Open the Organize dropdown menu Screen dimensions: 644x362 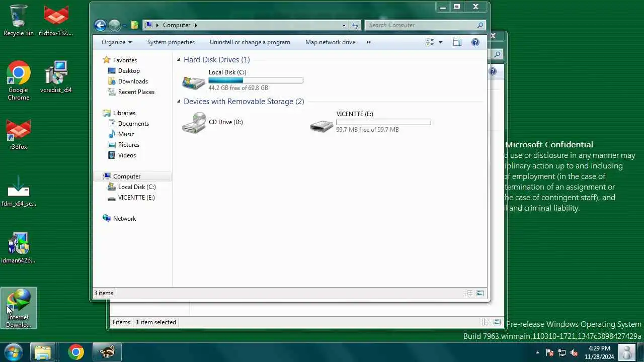click(117, 42)
